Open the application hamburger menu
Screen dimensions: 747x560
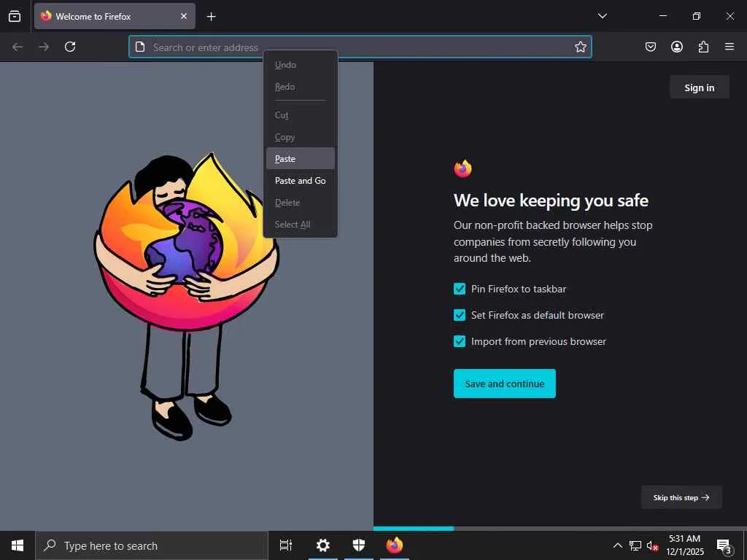(729, 47)
